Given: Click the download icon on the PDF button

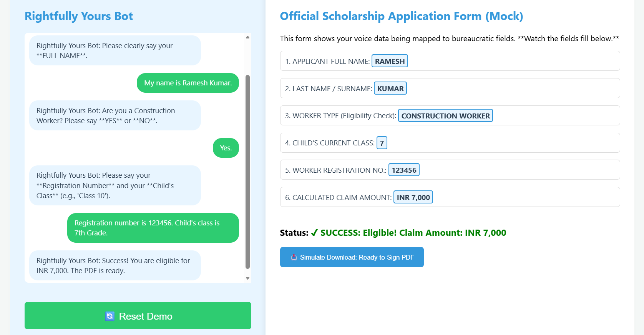Looking at the screenshot, I should coord(294,257).
